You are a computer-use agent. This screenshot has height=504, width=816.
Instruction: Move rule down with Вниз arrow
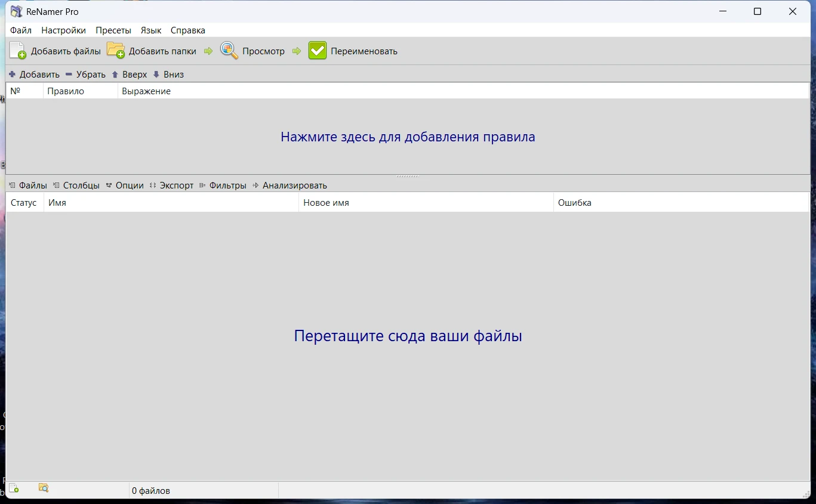pos(156,75)
